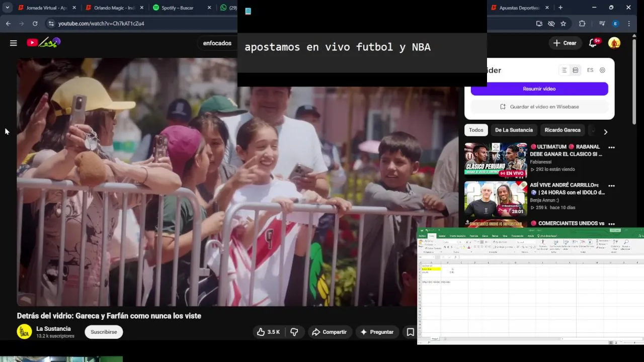
Task: Open Sider panel settings circle icon
Action: 602,70
